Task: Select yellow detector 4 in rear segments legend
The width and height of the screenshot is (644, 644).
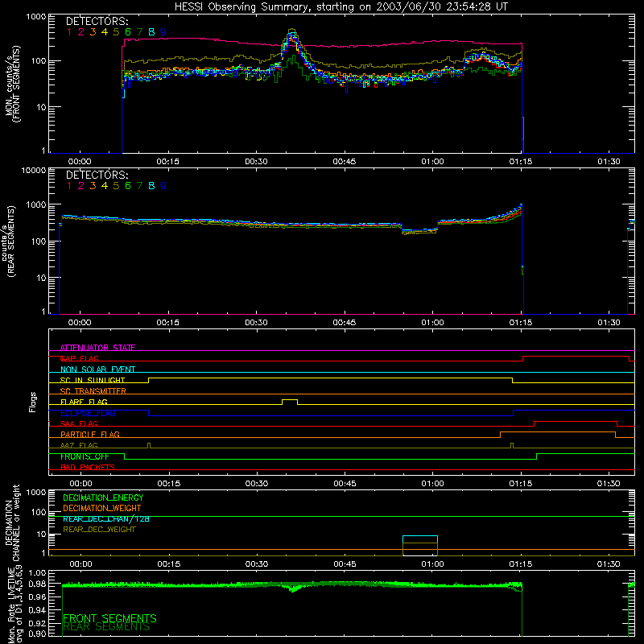Action: 105,186
